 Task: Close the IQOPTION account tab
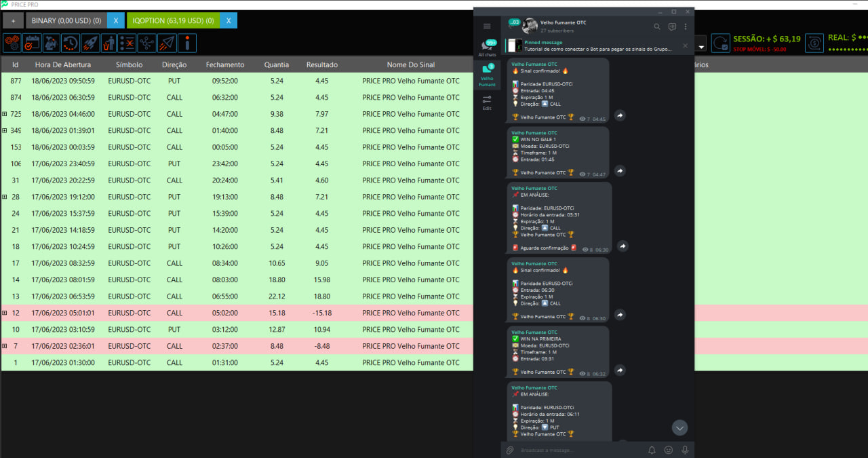tap(228, 21)
